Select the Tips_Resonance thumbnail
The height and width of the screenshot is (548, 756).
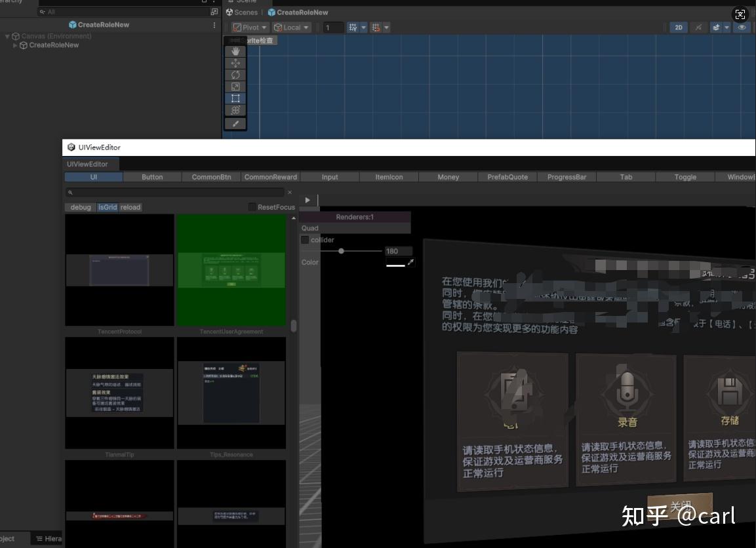(231, 393)
